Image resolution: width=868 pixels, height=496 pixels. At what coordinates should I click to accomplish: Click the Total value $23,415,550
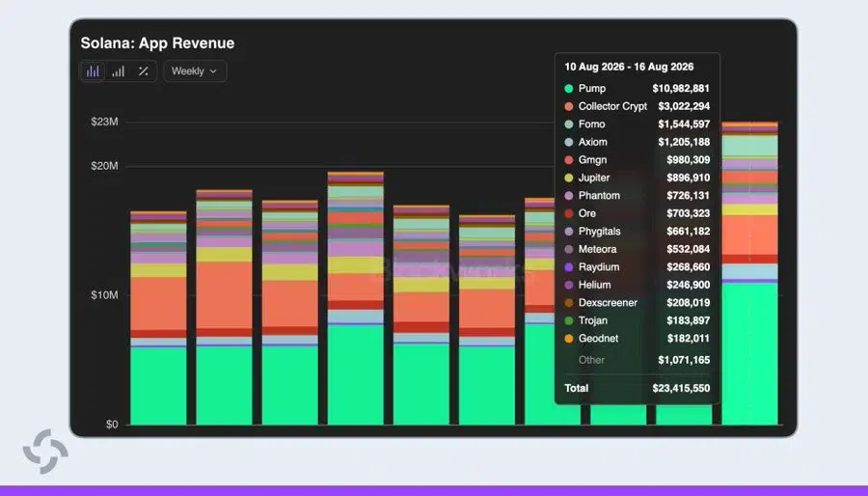[681, 388]
